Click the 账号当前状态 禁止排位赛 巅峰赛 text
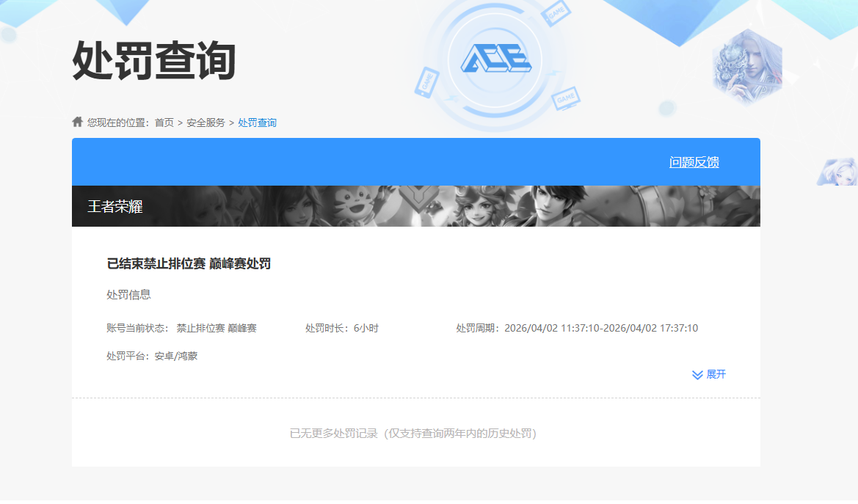Image resolution: width=858 pixels, height=504 pixels. point(182,329)
